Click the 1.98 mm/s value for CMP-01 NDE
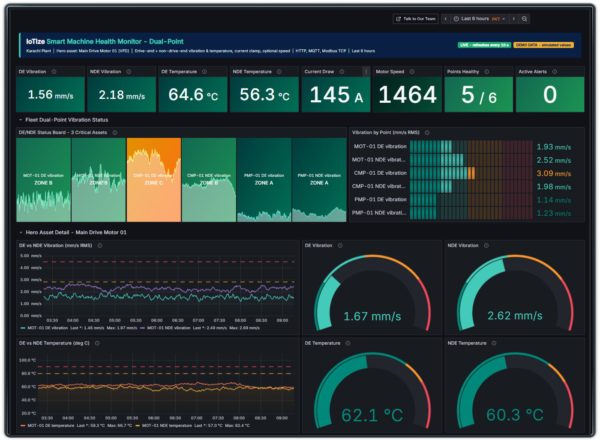 553,187
